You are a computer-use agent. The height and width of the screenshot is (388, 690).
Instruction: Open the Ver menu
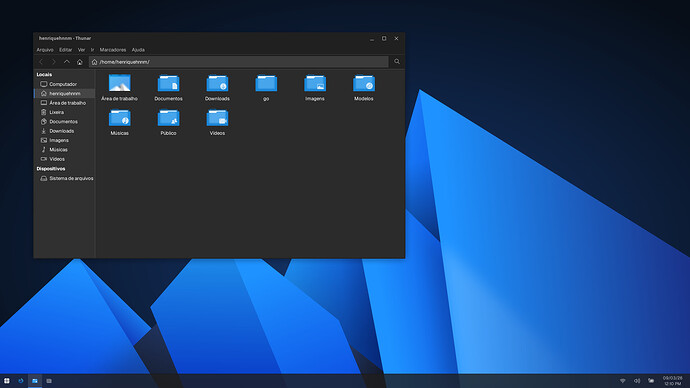coord(81,50)
